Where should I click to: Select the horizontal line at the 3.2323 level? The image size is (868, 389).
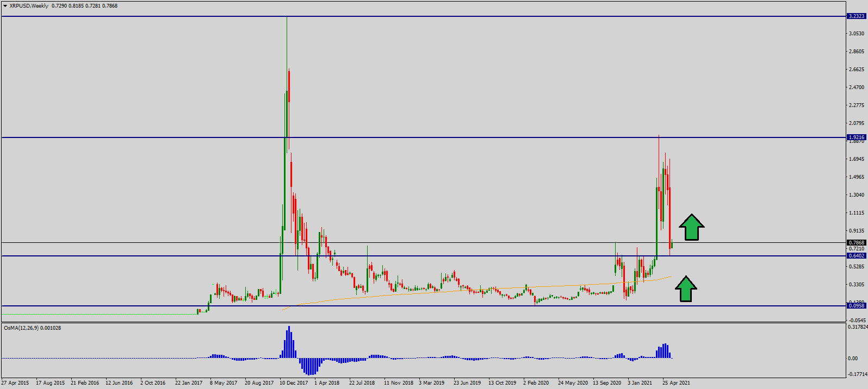click(x=424, y=16)
